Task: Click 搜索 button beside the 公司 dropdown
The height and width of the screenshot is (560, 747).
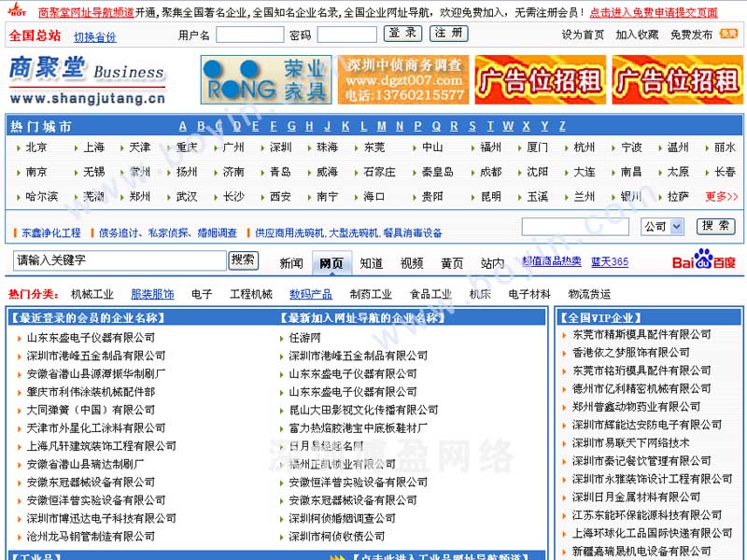Action: coord(715,226)
